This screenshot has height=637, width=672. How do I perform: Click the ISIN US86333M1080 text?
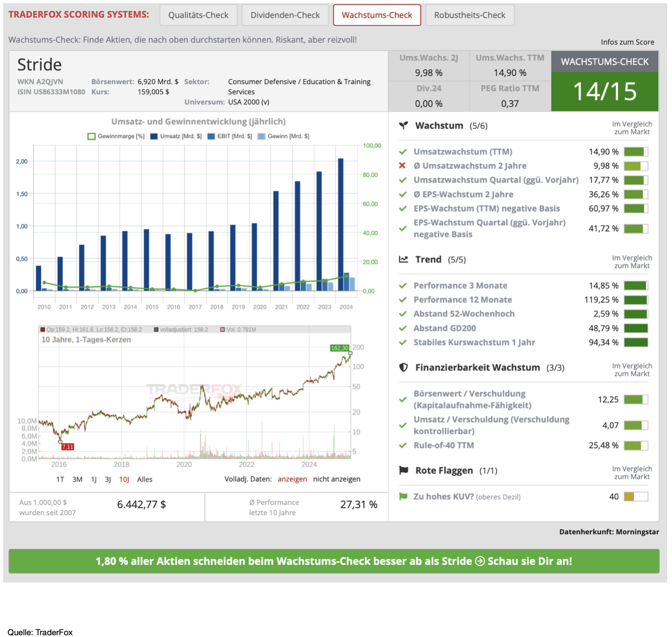(51, 92)
